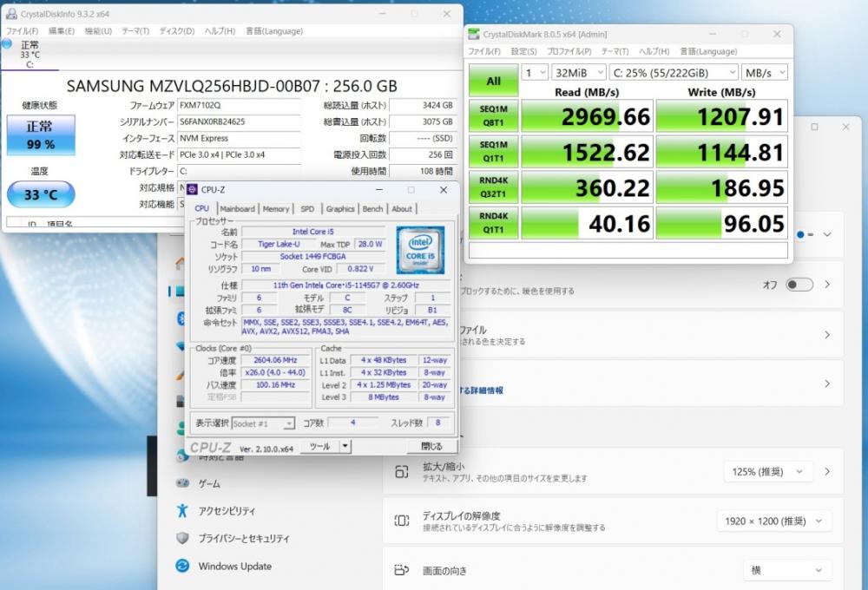Run the RND4K Q1T1 test button
The width and height of the screenshot is (868, 590).
click(x=493, y=222)
